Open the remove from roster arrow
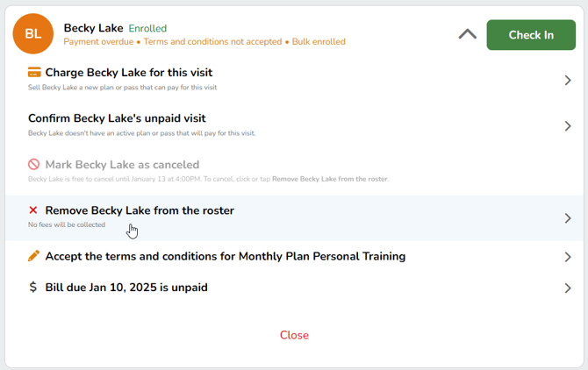This screenshot has height=370, width=588. click(568, 218)
